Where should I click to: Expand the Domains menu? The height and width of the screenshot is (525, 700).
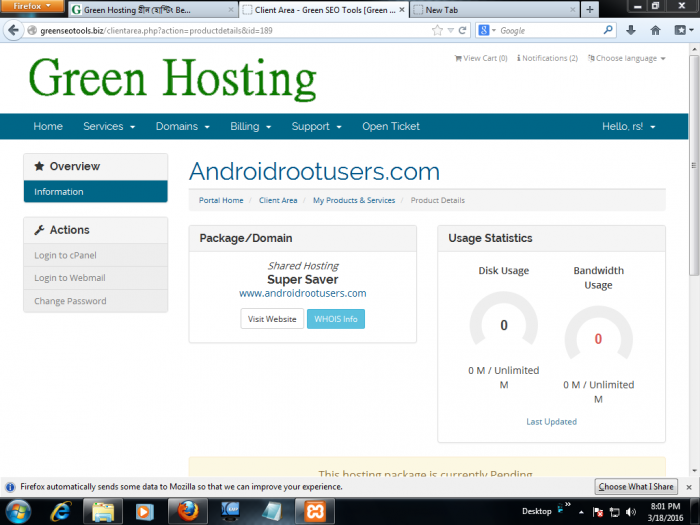point(183,126)
